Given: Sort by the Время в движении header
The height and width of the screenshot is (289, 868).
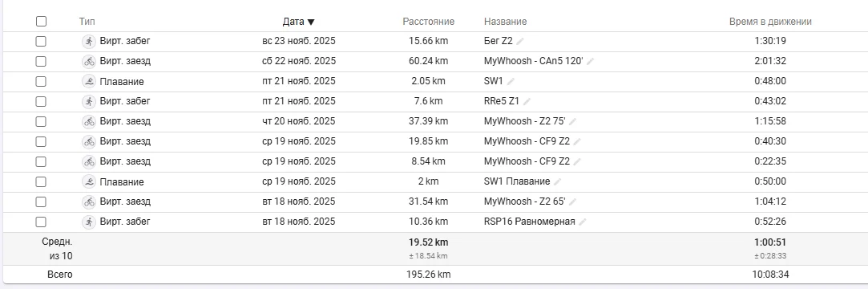Looking at the screenshot, I should 770,22.
